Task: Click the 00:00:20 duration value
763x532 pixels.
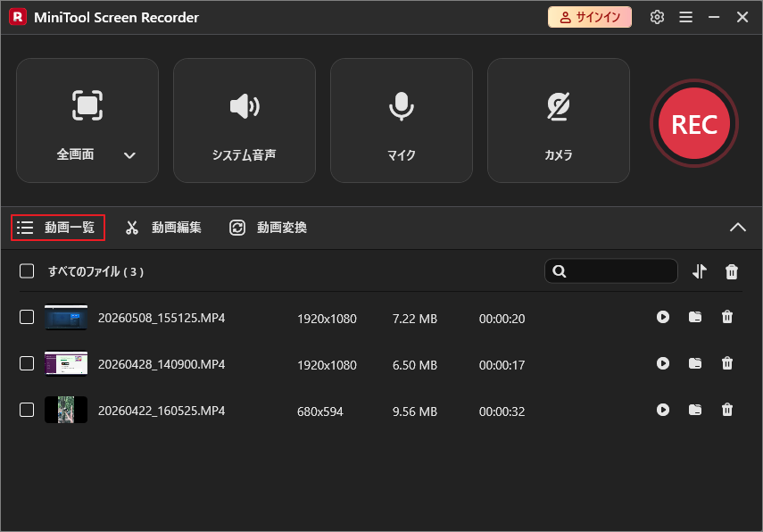Action: point(502,319)
